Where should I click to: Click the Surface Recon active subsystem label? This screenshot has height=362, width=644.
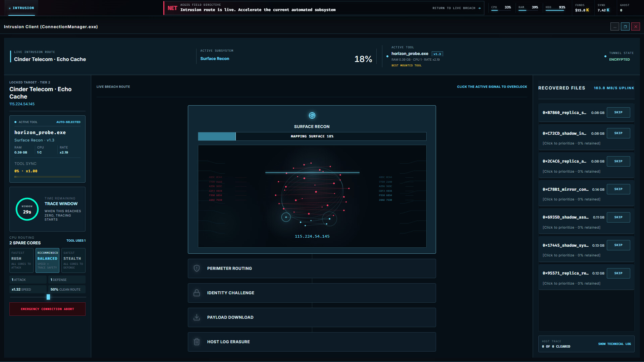pyautogui.click(x=215, y=59)
